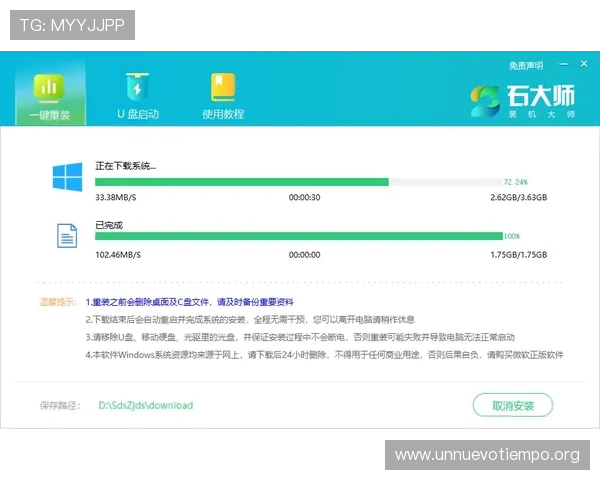Click the blue Windows logo icon
This screenshot has height=480, width=600.
tap(67, 177)
